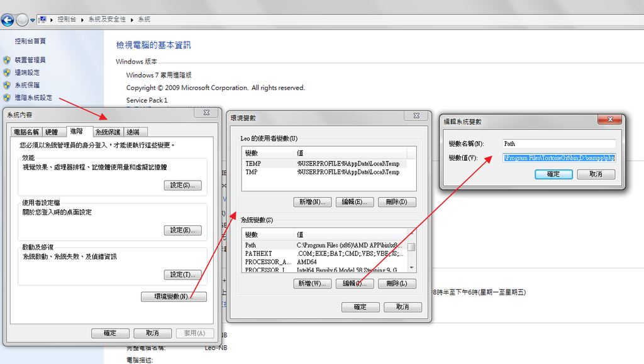This screenshot has height=364, width=644.
Task: Open the 系統保護 sidebar link
Action: coord(27,85)
